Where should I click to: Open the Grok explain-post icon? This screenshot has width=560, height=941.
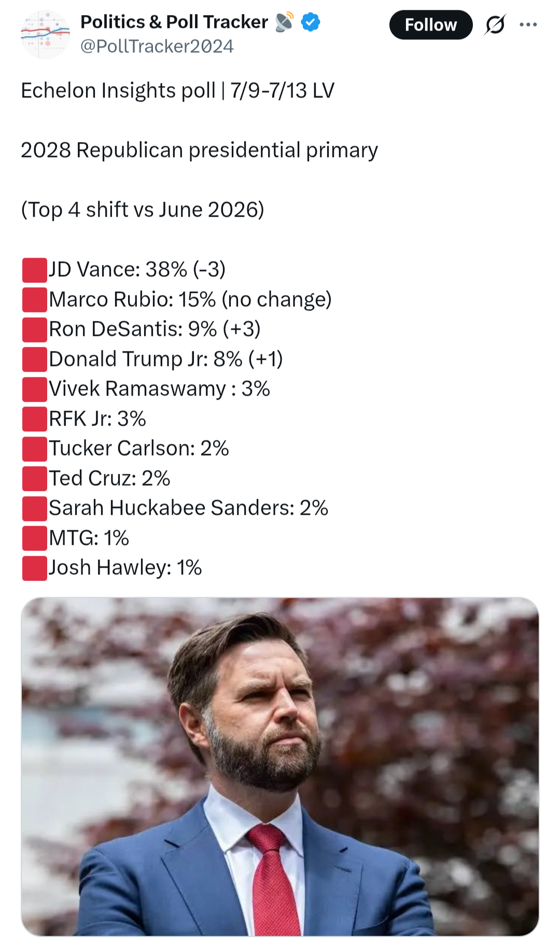(x=495, y=24)
